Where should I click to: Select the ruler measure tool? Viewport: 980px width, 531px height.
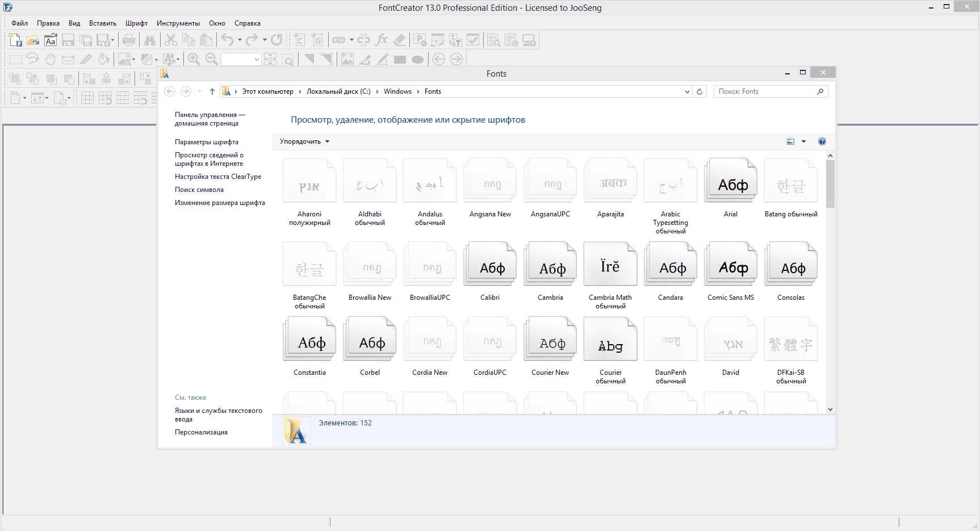pyautogui.click(x=68, y=59)
